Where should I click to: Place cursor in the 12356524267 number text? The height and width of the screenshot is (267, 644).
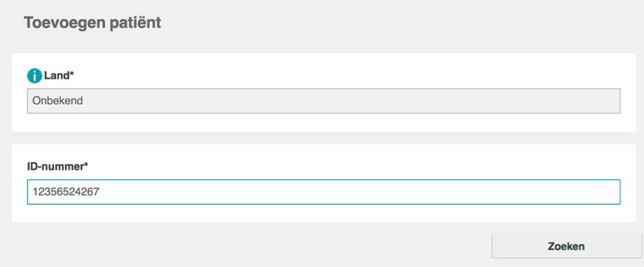[66, 192]
